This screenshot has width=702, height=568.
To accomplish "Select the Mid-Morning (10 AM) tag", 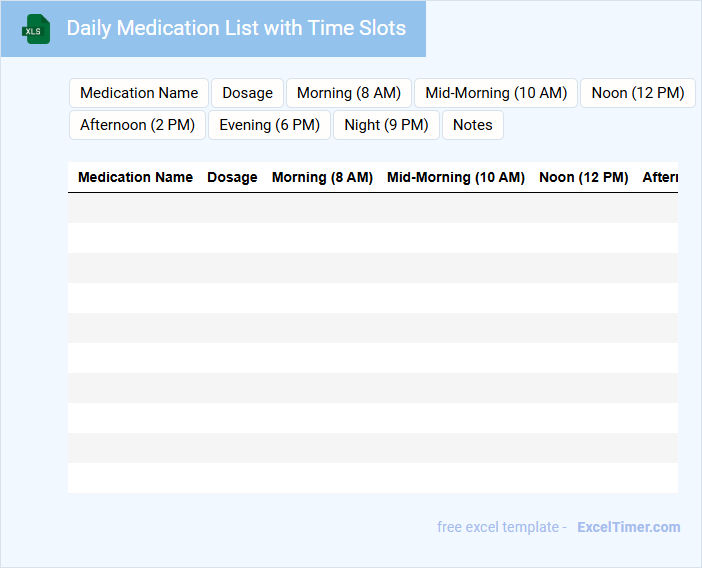I will pyautogui.click(x=496, y=93).
